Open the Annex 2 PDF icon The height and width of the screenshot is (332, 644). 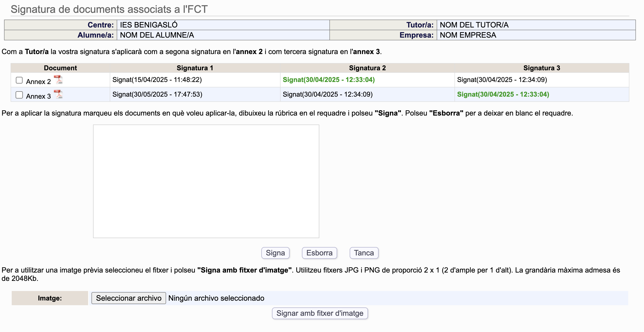58,80
